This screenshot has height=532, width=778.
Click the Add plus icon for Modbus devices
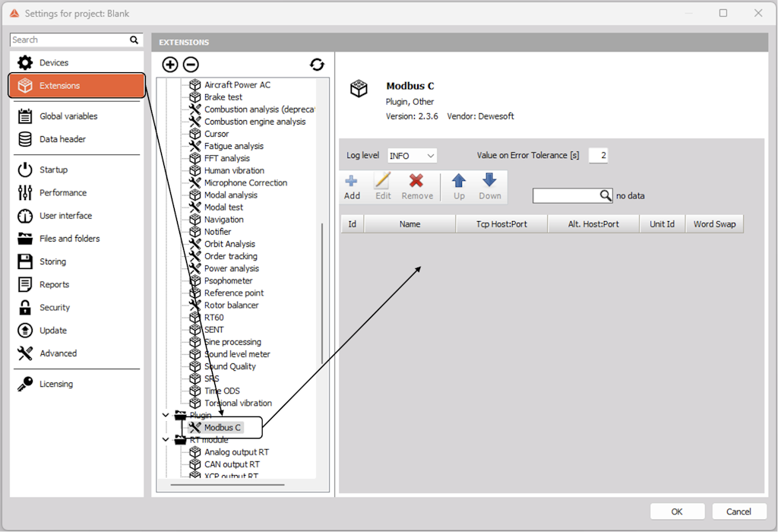pos(351,182)
